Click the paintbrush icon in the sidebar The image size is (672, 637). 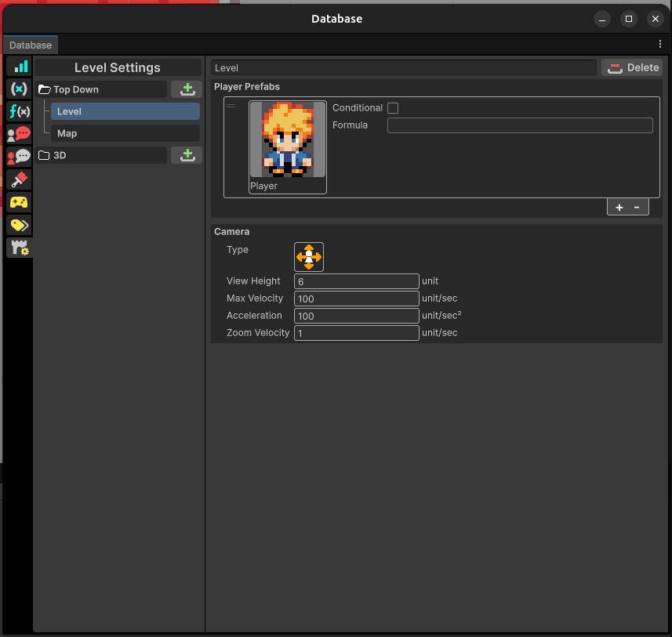(x=18, y=179)
